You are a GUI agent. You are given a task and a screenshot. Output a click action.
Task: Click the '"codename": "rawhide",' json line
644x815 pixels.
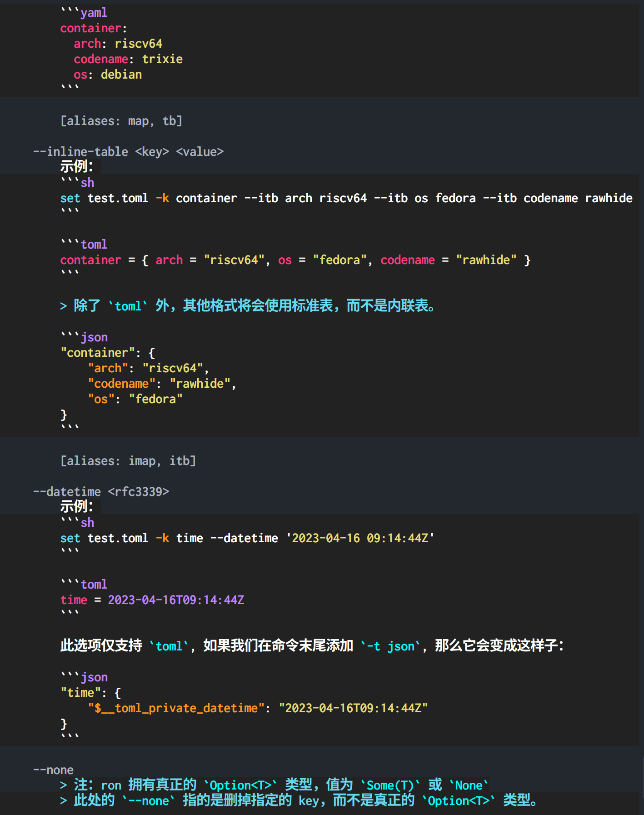(162, 384)
